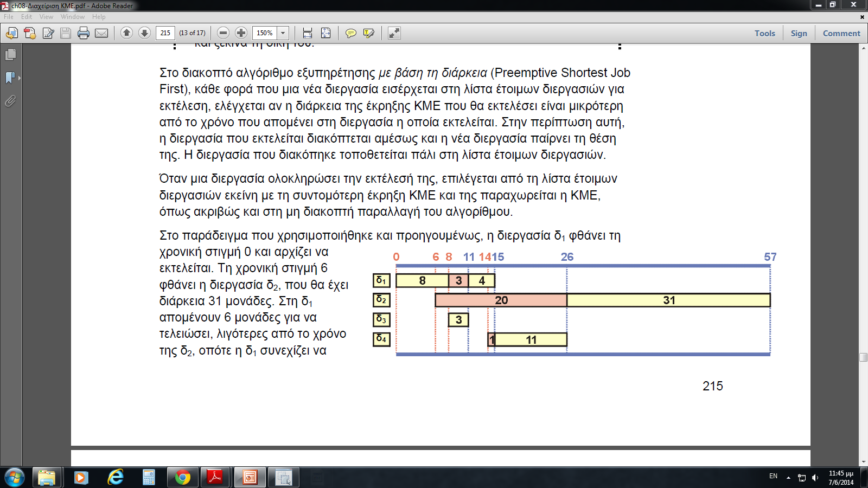This screenshot has height=488, width=868.
Task: Click the Fit width scrolling icon
Action: 308,33
